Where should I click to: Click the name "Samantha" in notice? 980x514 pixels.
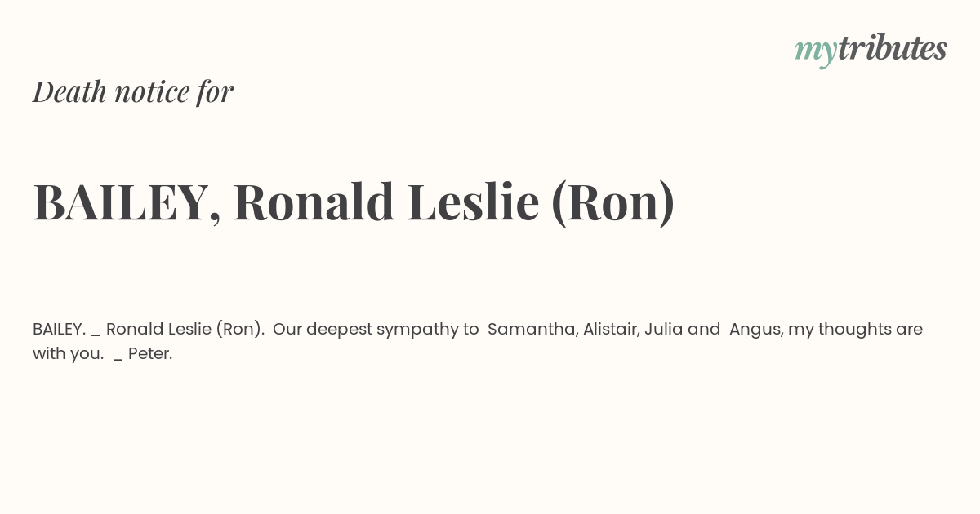coord(531,329)
